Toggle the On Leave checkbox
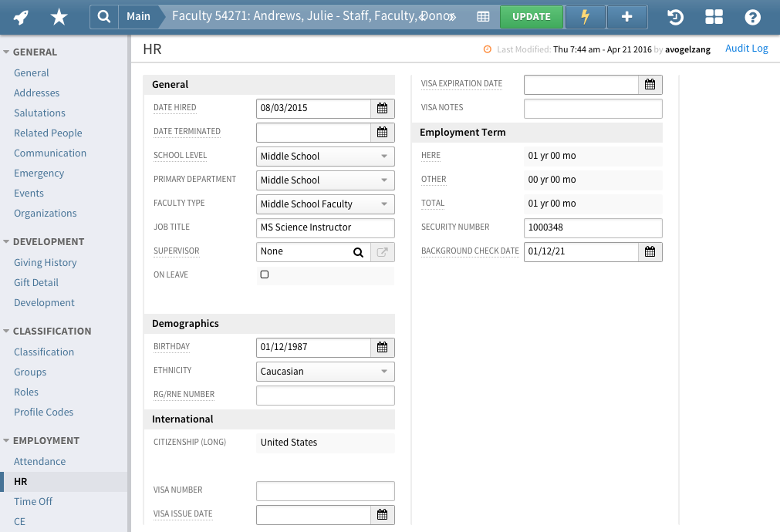The height and width of the screenshot is (532, 780). click(265, 274)
